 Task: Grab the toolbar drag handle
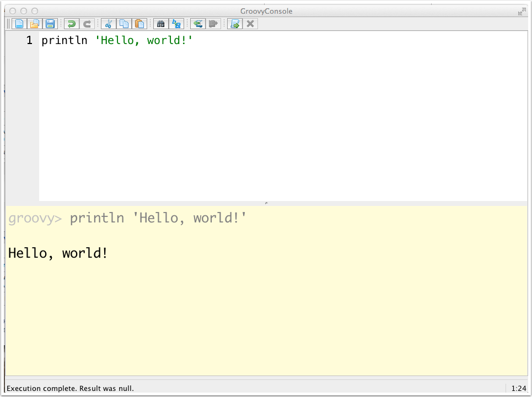[8, 24]
